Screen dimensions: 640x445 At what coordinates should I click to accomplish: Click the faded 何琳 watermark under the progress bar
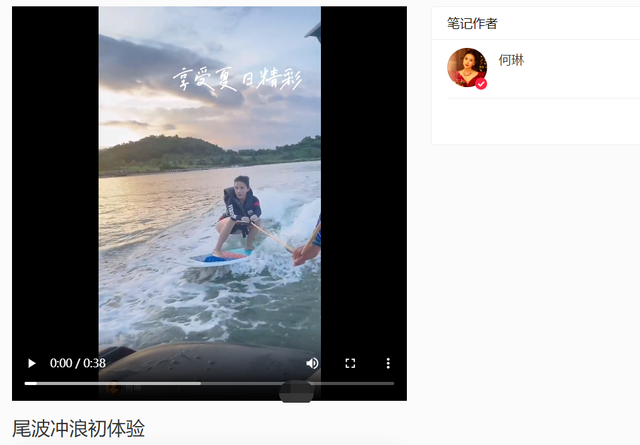coord(124,388)
